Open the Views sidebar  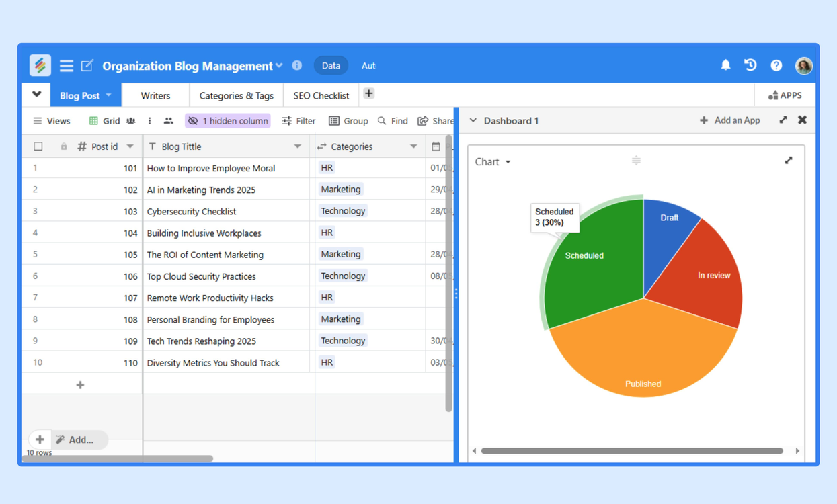pyautogui.click(x=52, y=121)
